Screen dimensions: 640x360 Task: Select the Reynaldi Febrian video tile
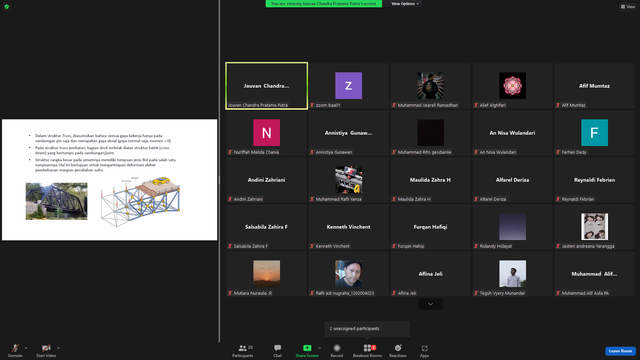pyautogui.click(x=594, y=180)
